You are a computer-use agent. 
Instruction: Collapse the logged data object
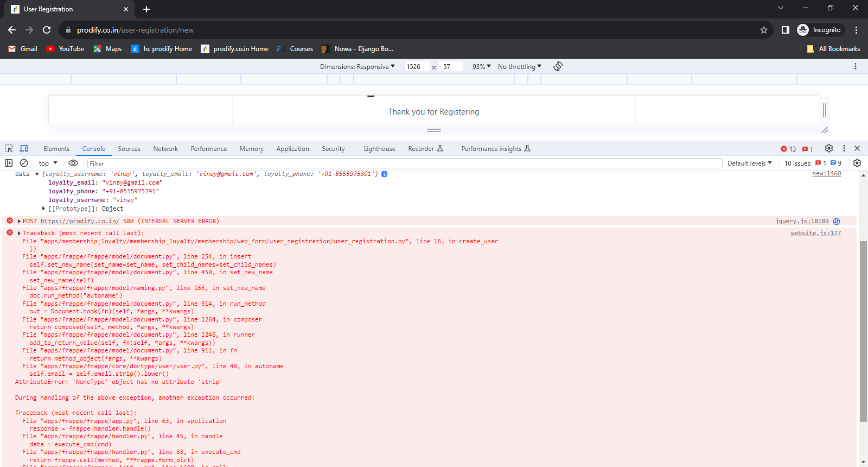click(x=37, y=174)
